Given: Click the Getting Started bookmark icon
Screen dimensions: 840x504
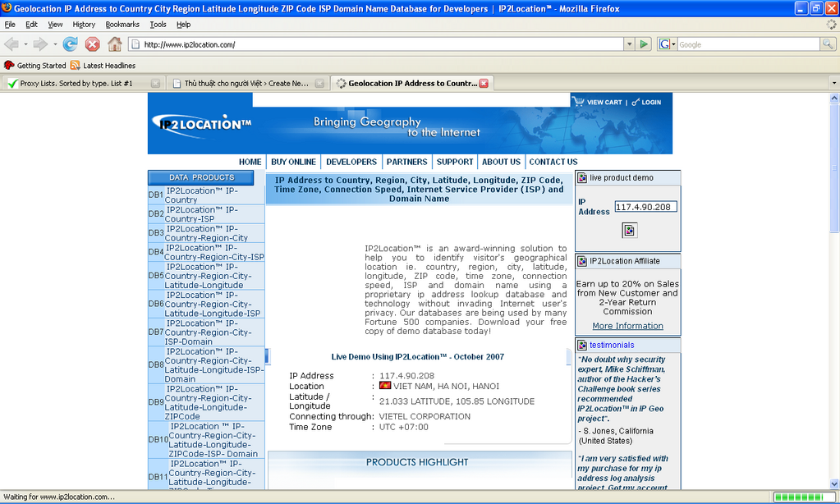Looking at the screenshot, I should pos(9,66).
